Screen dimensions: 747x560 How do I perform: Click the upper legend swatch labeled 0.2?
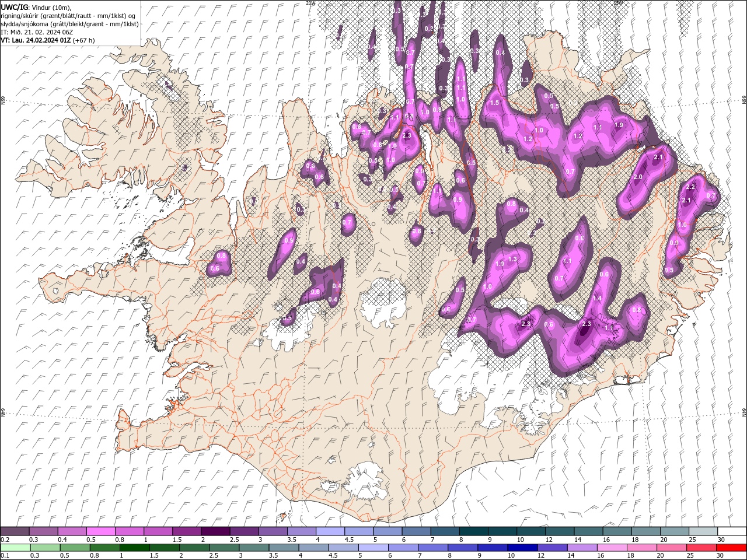tap(15, 531)
